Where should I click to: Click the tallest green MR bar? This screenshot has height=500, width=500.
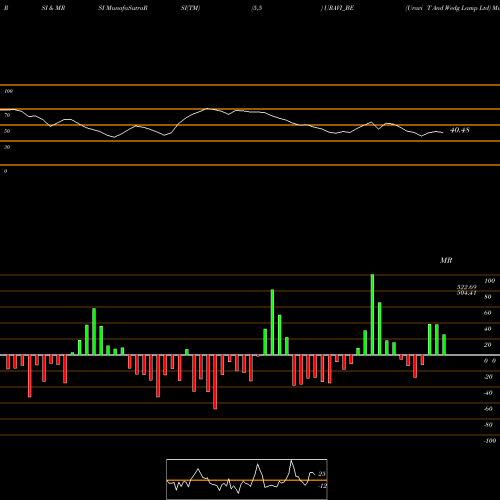[x=372, y=315]
